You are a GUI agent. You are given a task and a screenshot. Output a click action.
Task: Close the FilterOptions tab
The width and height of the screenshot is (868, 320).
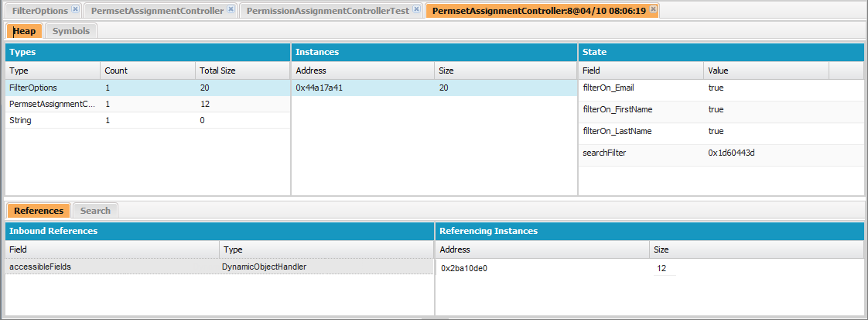pos(75,10)
